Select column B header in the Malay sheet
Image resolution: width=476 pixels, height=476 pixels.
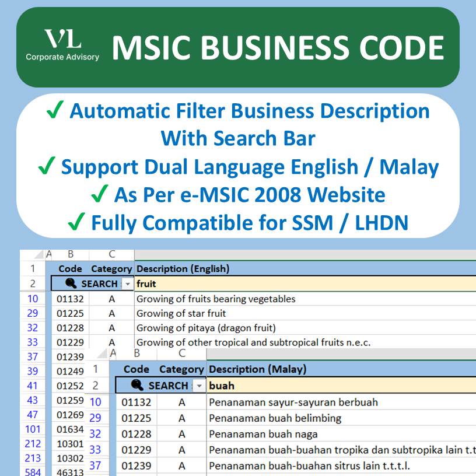[137, 353]
